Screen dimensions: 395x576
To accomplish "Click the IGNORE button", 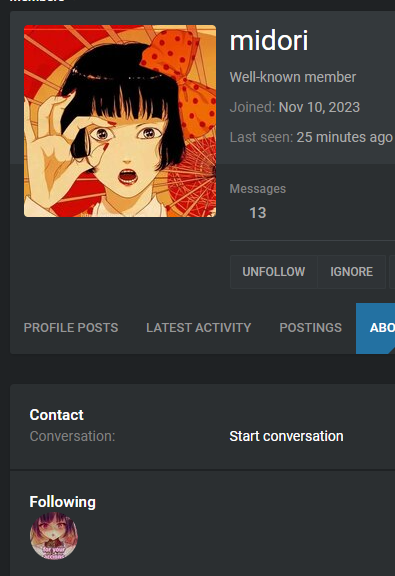I will (351, 272).
